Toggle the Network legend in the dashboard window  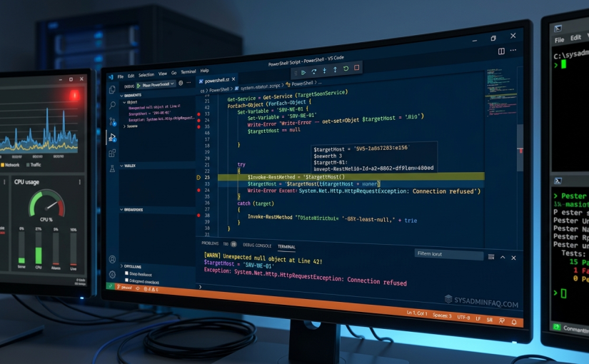(10, 165)
